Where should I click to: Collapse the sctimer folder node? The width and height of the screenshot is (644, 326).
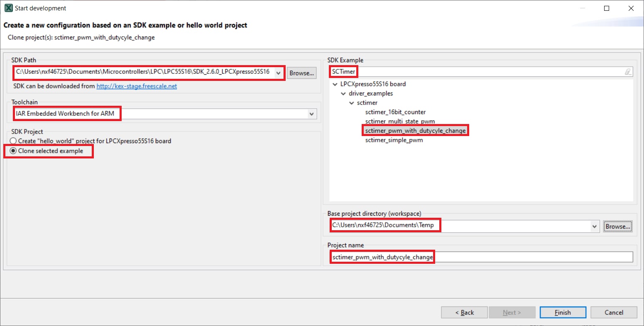[352, 103]
